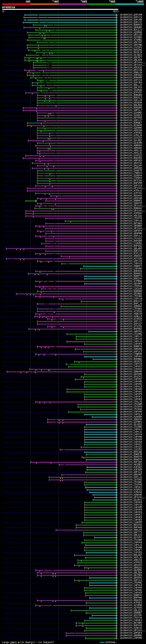This screenshot has height=644, width=146.
Task: Click UniRef100_A9PIL7 label
Action: 131,110
